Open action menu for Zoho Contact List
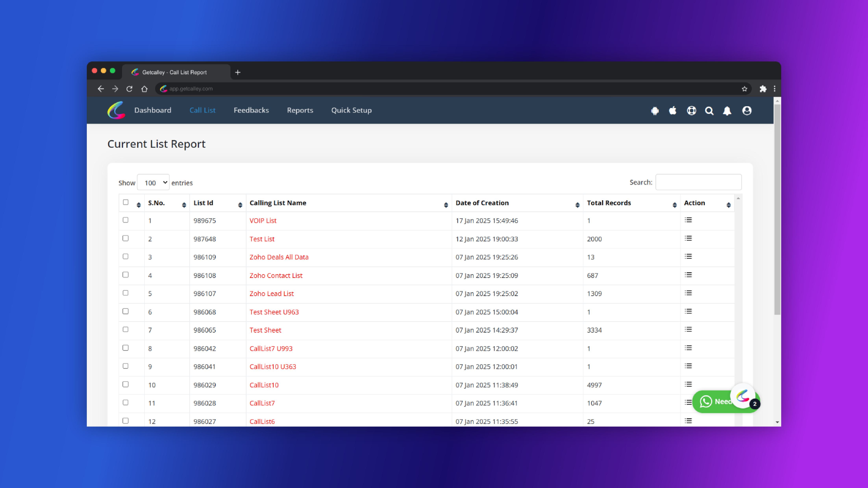This screenshot has height=488, width=868. 688,275
